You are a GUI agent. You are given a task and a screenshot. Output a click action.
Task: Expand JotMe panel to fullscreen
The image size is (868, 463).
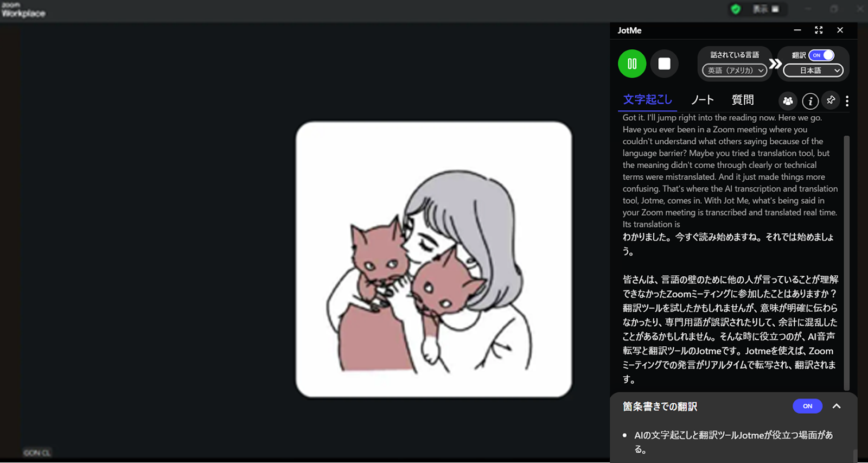tap(819, 30)
